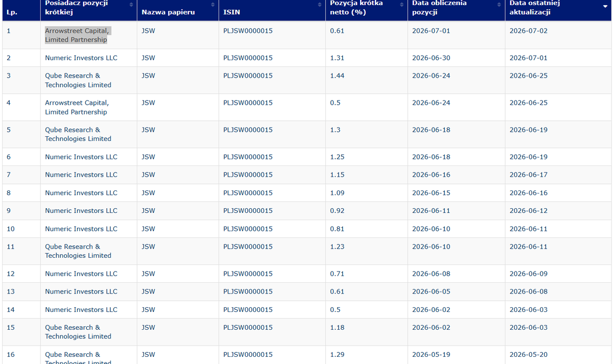Select Numeric Investors LLC in row 7
The height and width of the screenshot is (364, 613).
click(81, 175)
